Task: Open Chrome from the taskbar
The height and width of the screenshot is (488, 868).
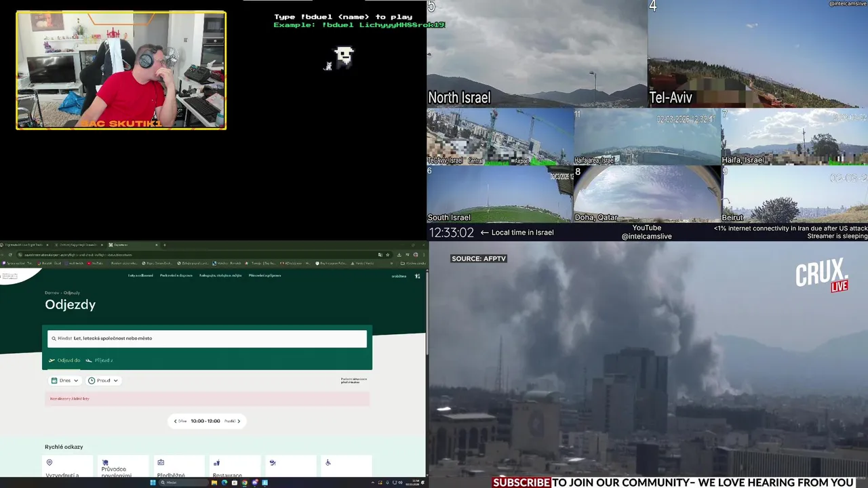Action: coord(245,483)
